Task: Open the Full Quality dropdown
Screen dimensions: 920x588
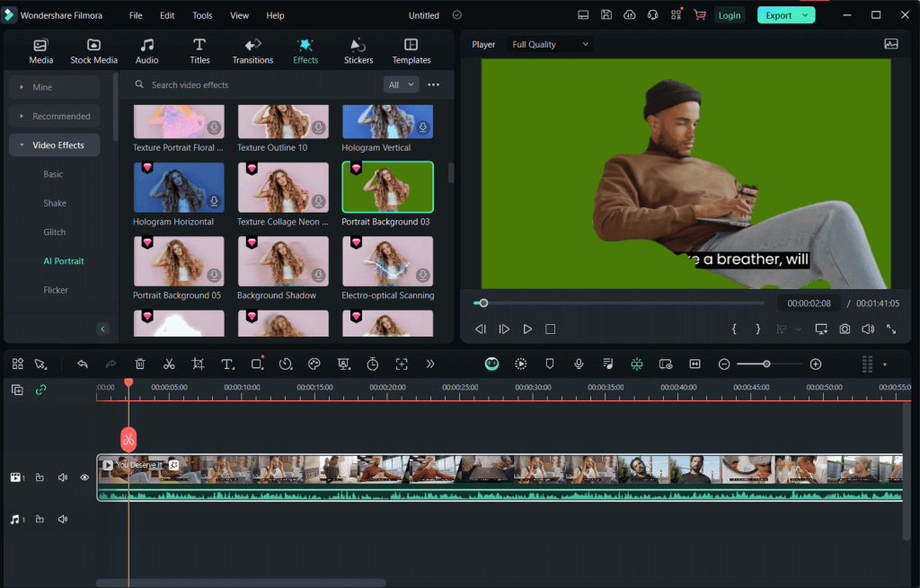Action: click(x=549, y=44)
